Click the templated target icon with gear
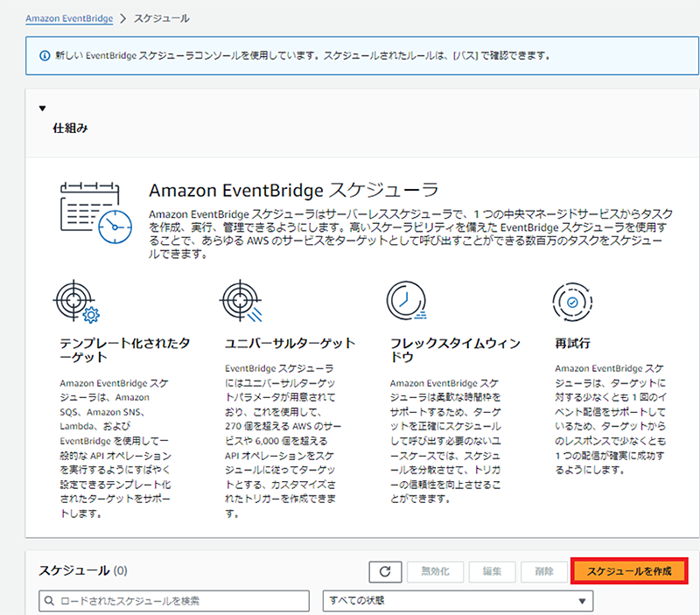 pos(76,301)
